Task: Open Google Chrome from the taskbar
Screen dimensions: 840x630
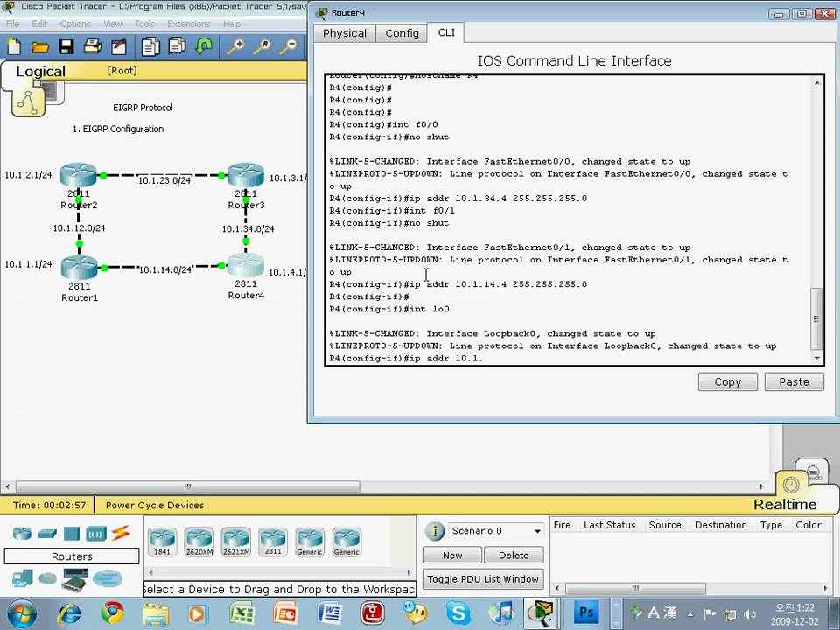Action: click(113, 613)
